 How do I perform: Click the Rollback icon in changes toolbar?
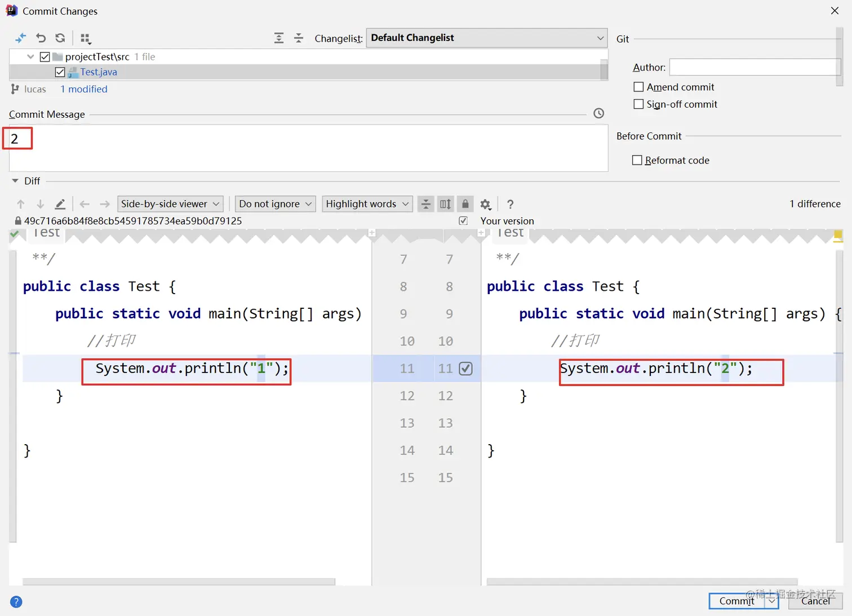click(x=41, y=38)
